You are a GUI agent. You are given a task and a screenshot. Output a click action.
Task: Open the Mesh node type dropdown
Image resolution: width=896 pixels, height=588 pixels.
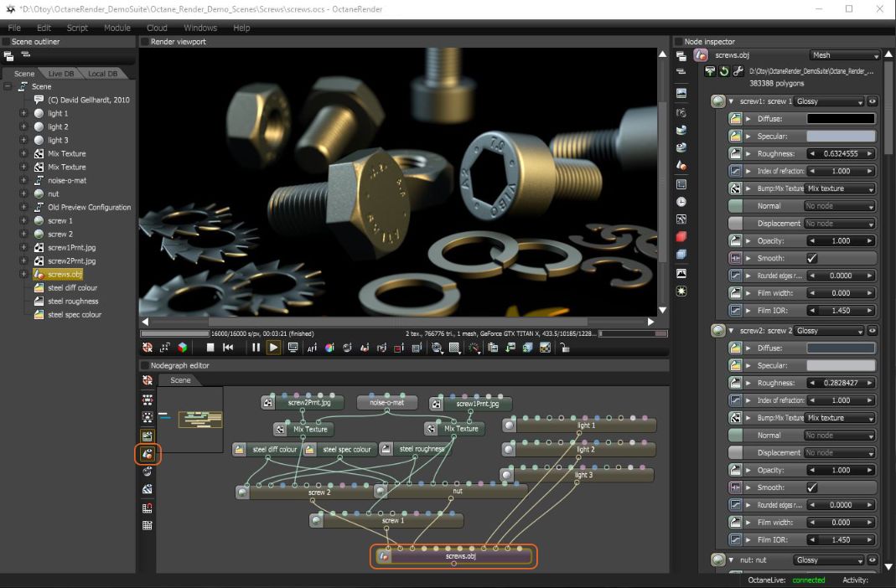click(x=844, y=55)
